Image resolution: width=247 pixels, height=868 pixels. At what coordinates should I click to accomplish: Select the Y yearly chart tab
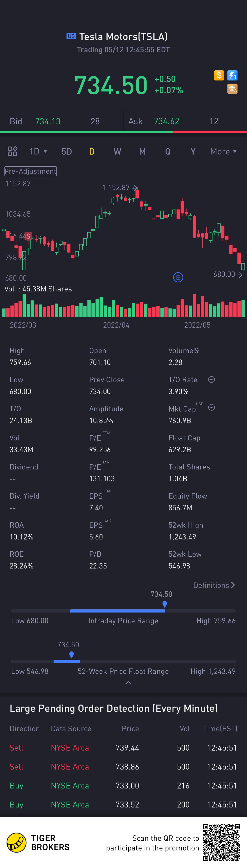[x=193, y=151]
